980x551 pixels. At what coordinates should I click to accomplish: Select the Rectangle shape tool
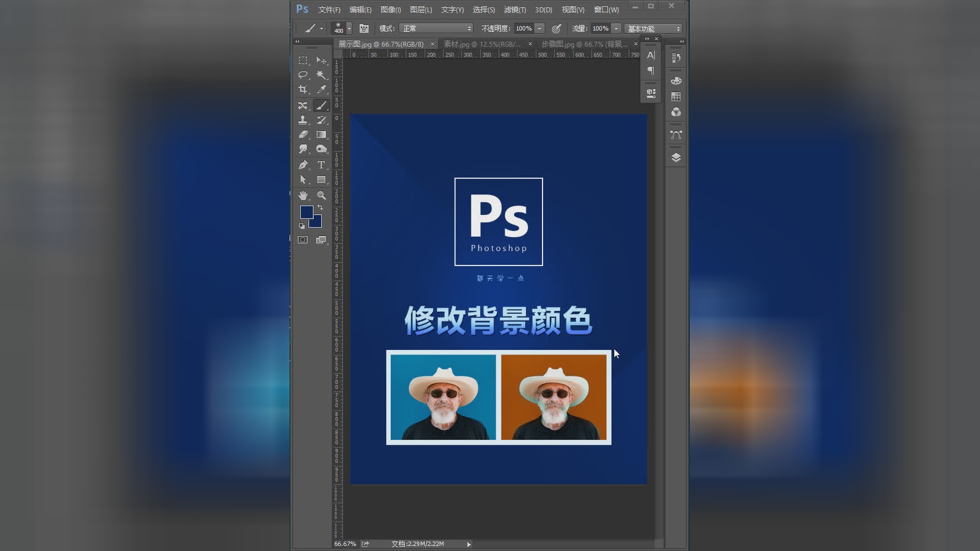coord(321,179)
